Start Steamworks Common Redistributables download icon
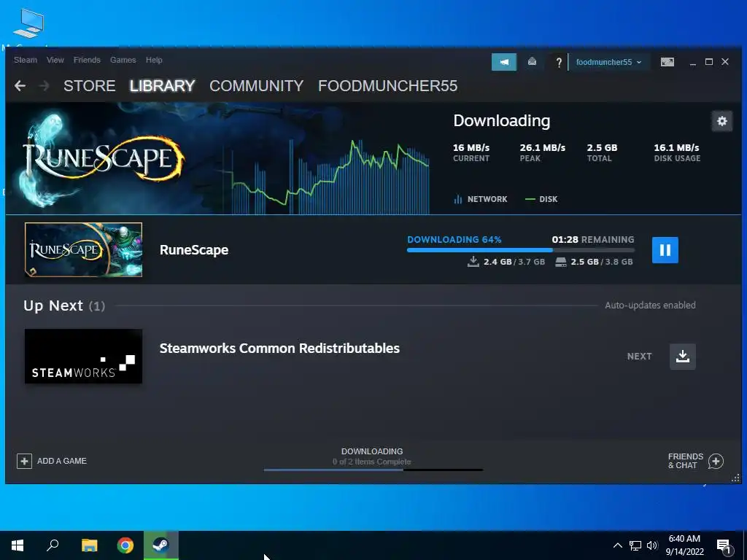Image resolution: width=747 pixels, height=560 pixels. pyautogui.click(x=683, y=356)
